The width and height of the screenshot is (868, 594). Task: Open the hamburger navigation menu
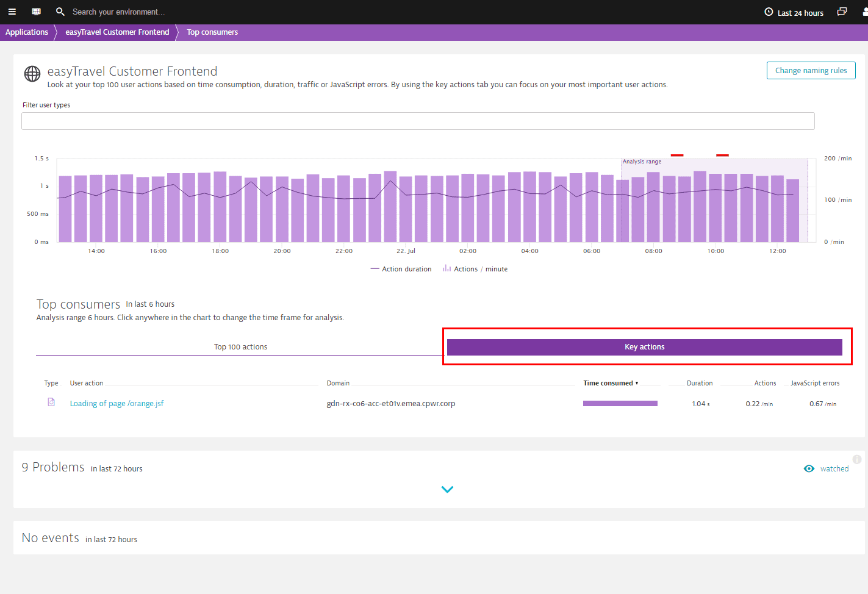click(x=12, y=12)
